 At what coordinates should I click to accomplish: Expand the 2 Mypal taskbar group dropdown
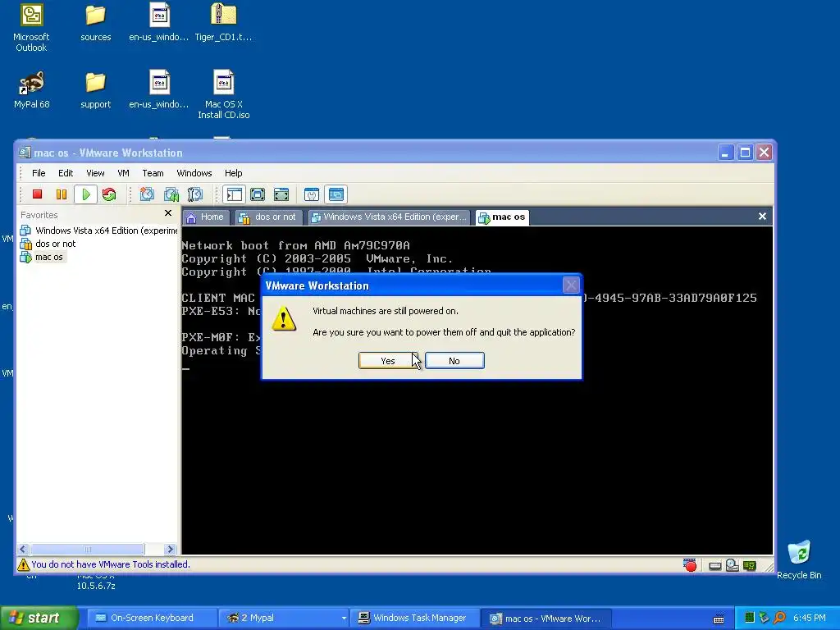point(344,619)
